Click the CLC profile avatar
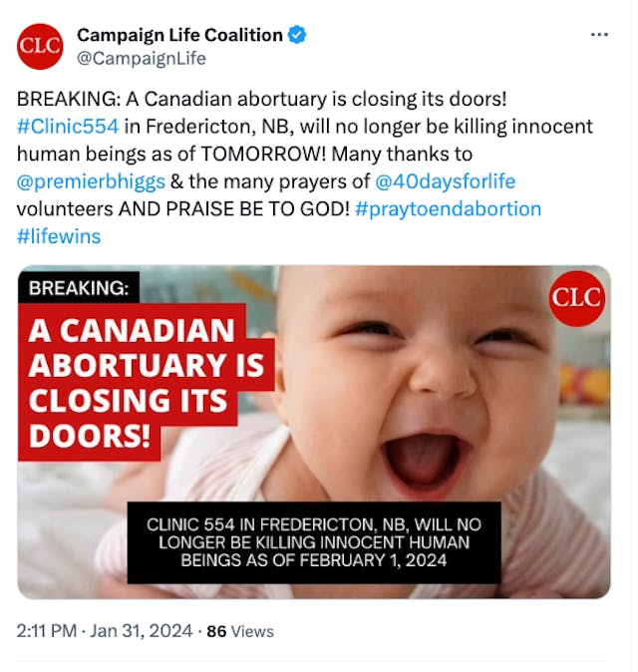 (x=40, y=46)
